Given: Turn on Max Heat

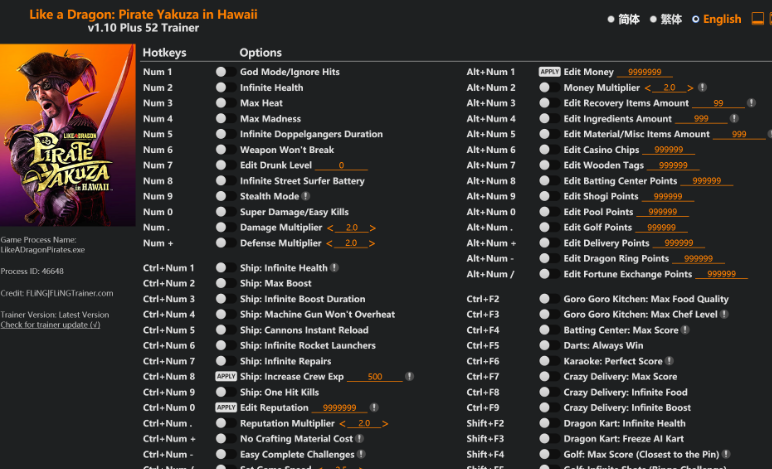Looking at the screenshot, I should coord(225,103).
